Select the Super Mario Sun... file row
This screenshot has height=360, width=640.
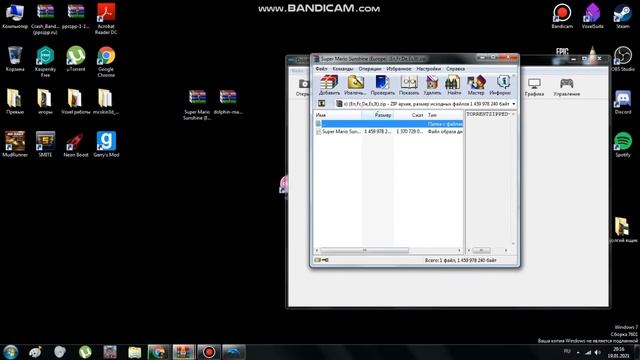[389, 131]
